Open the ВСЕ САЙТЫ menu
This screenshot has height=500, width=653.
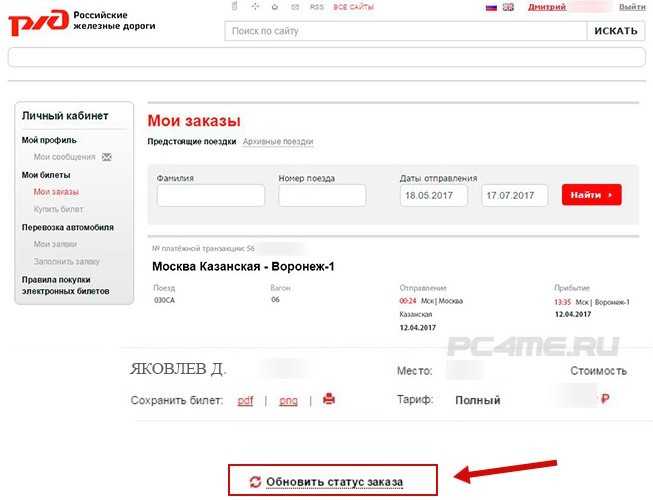click(353, 7)
